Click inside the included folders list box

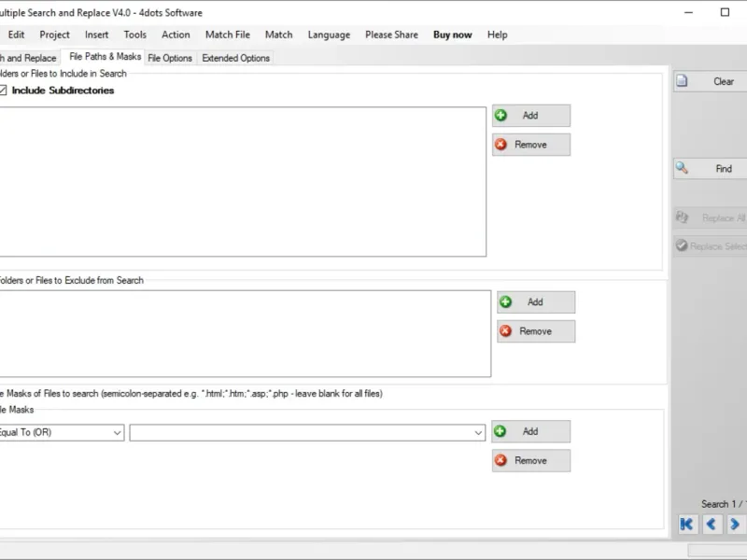(x=243, y=181)
